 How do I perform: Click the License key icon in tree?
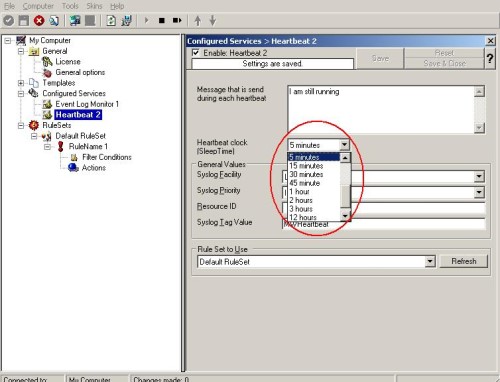[x=47, y=62]
